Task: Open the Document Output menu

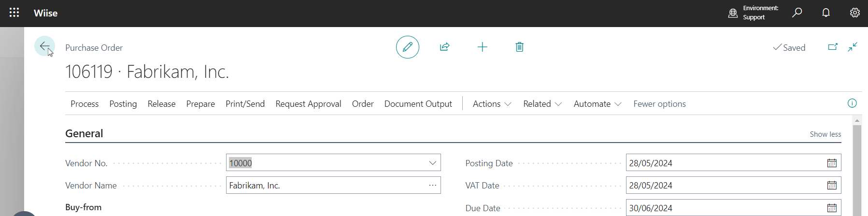Action: point(418,104)
